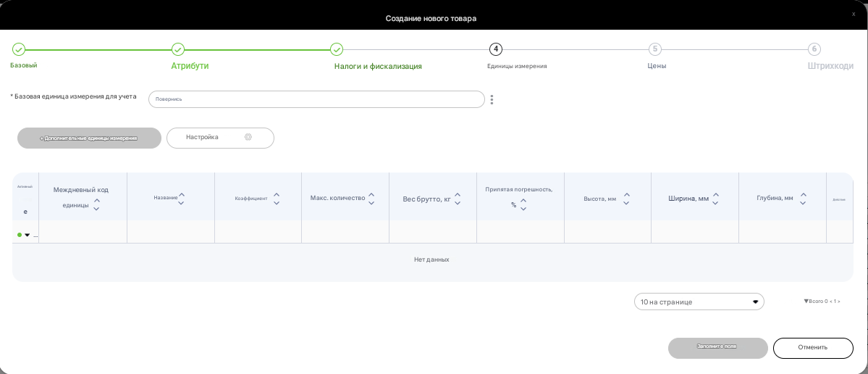Click the Дополнительные единицы измерения button
868x374 pixels.
click(89, 138)
